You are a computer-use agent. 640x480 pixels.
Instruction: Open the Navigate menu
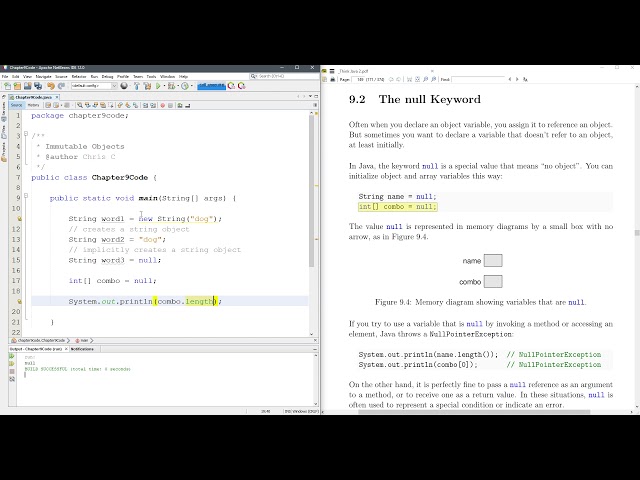coord(43,76)
